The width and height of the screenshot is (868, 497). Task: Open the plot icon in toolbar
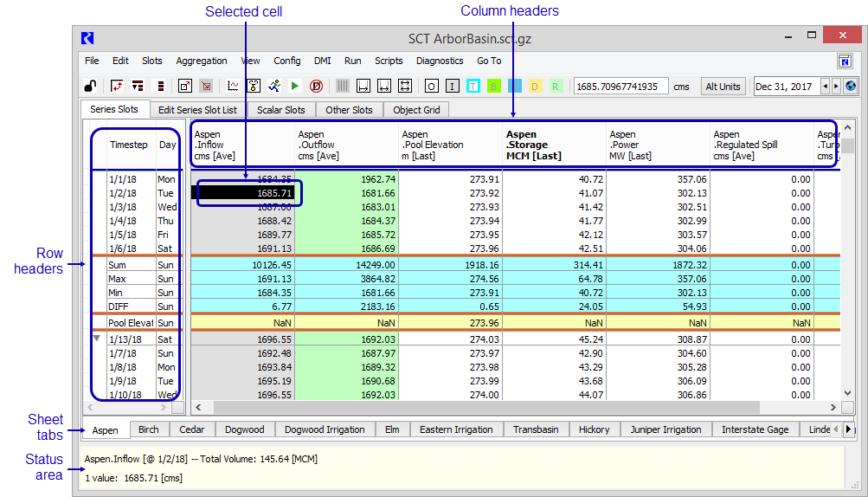(x=232, y=86)
